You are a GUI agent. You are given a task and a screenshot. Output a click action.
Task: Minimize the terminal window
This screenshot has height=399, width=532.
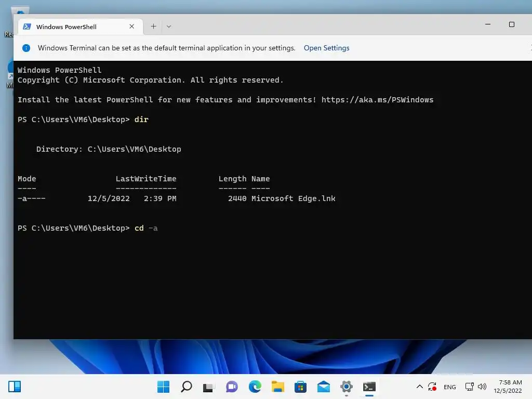click(x=487, y=24)
